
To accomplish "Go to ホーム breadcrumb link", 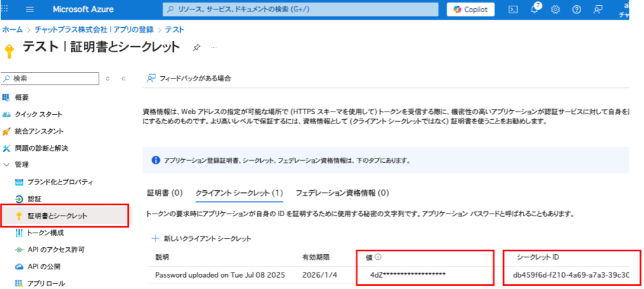I will pos(12,30).
